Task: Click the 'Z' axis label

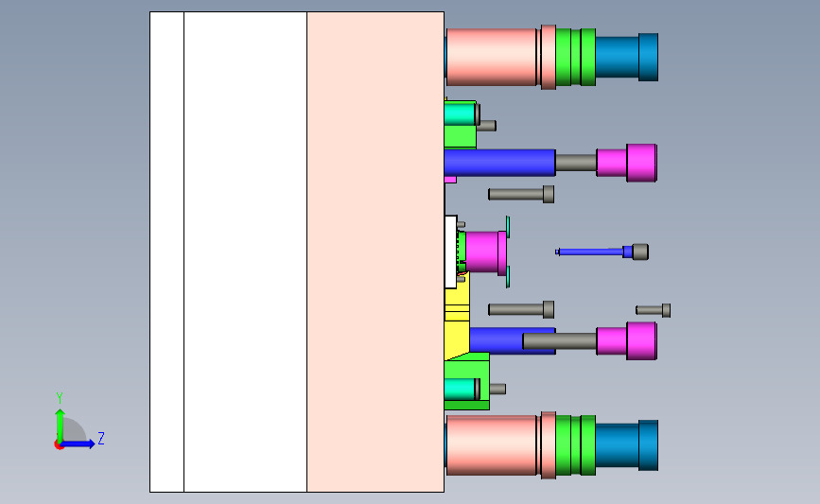Action: (x=101, y=438)
